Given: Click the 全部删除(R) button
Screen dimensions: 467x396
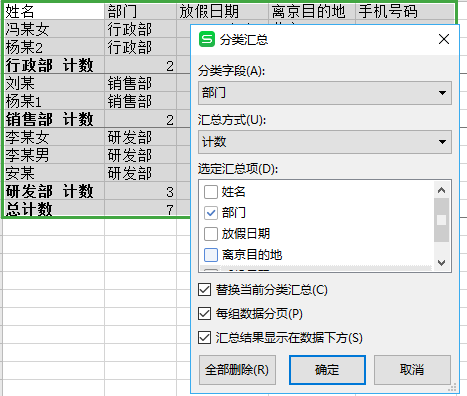Looking at the screenshot, I should pos(237,370).
